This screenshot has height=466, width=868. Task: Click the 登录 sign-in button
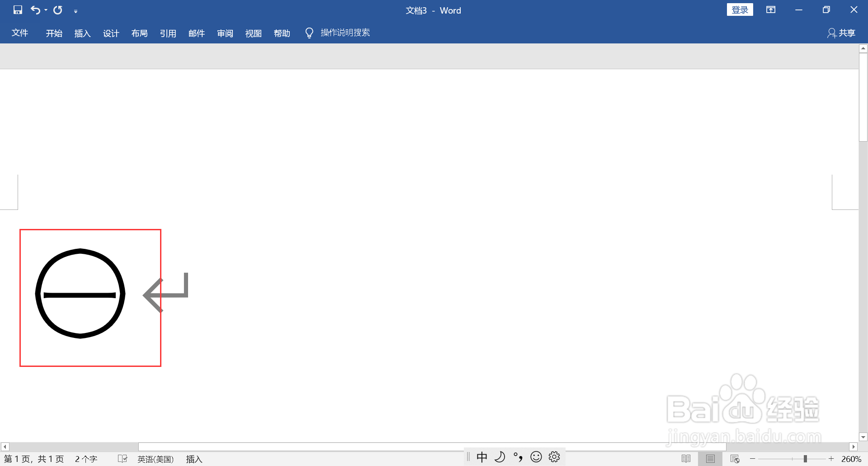(740, 10)
